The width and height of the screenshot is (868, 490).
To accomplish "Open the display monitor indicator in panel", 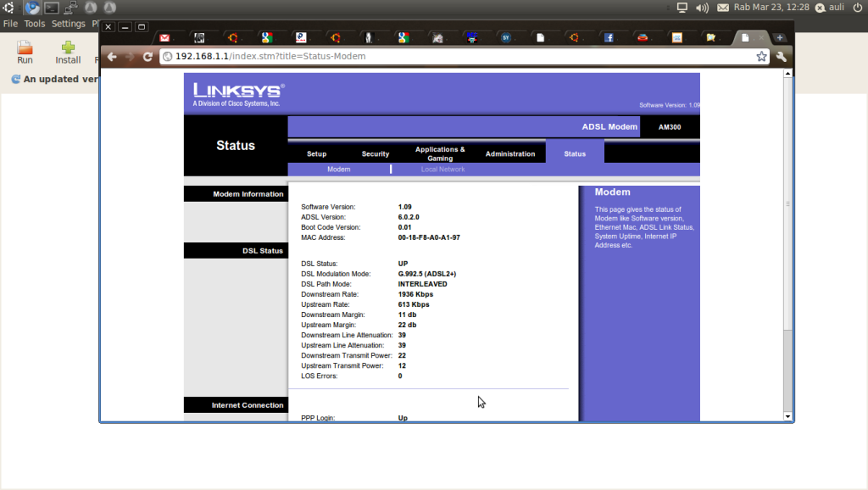I will pos(682,8).
